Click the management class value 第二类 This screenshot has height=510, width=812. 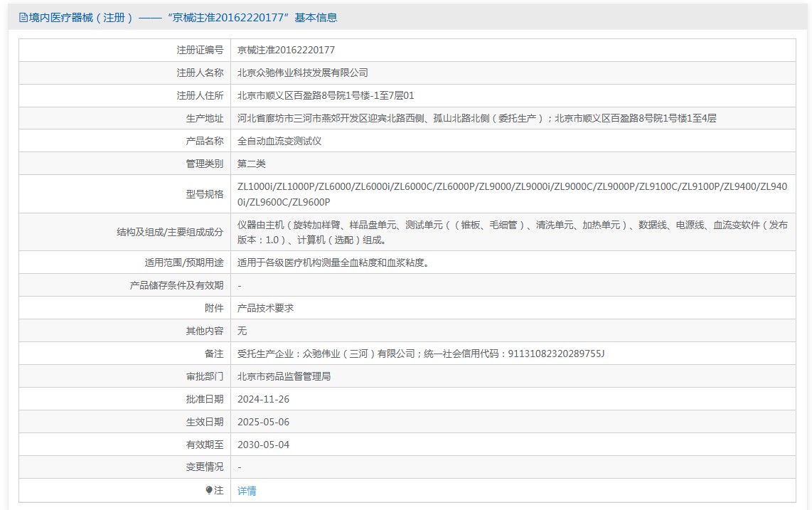(251, 164)
